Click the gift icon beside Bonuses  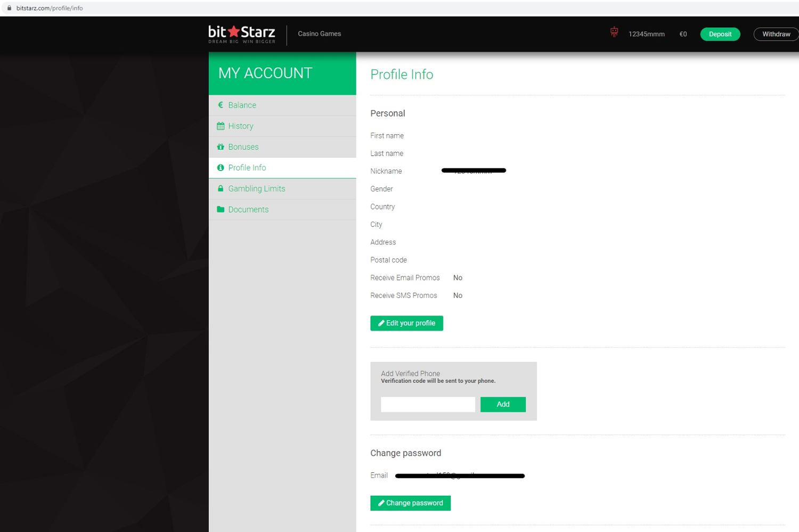221,147
